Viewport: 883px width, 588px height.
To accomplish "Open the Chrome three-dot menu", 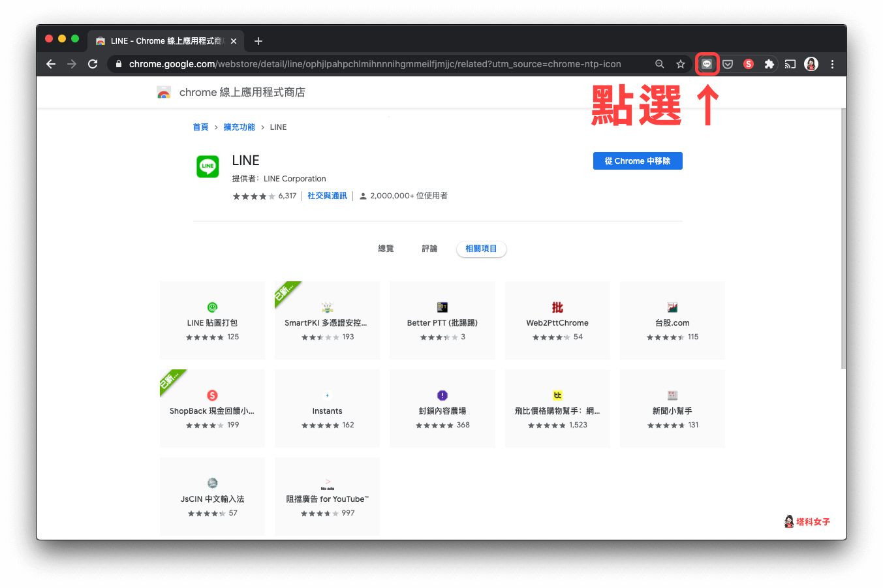I will click(x=833, y=64).
